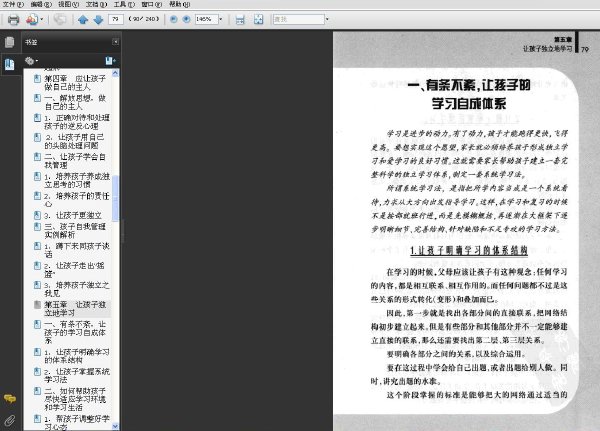Open the Attachments paperclip panel icon

(x=10, y=421)
